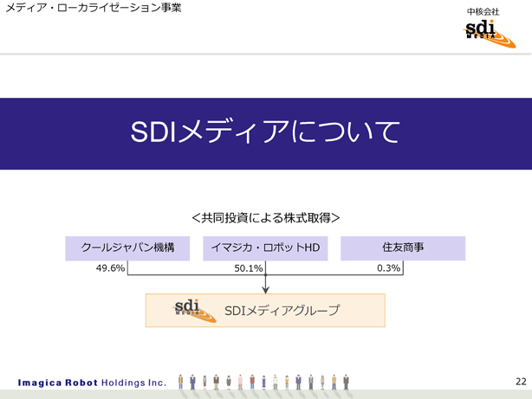Click the 49.6% share value
532x399 pixels.
click(110, 268)
